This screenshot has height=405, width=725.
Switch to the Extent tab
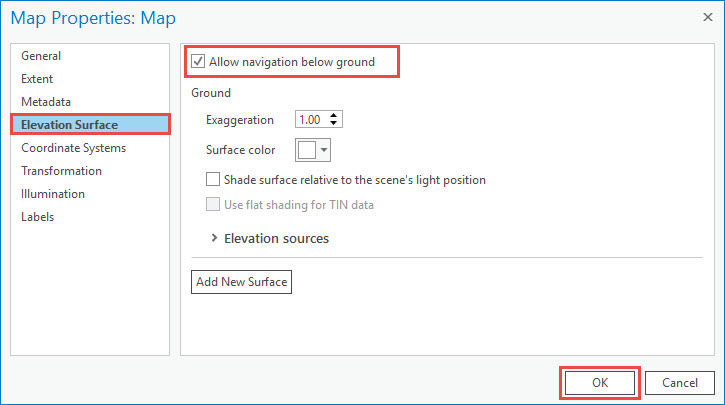(37, 79)
